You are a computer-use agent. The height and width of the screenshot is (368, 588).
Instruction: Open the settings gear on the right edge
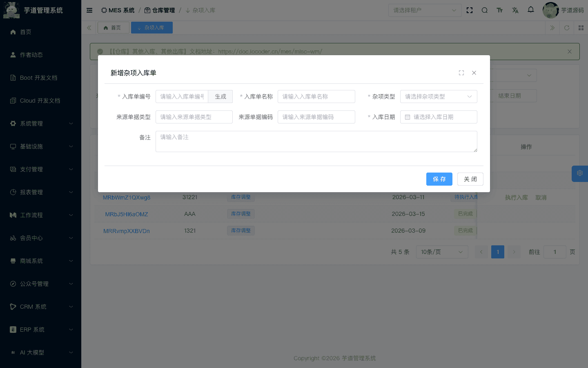579,173
